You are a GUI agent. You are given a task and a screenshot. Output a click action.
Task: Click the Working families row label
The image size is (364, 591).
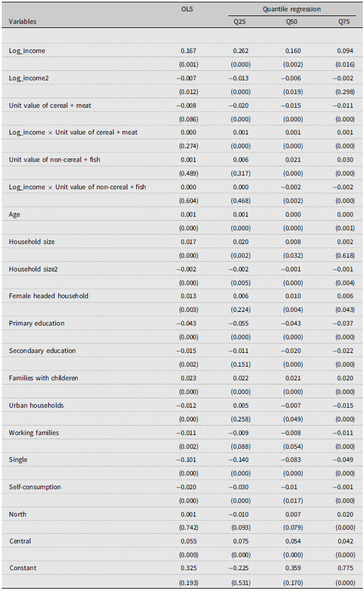pyautogui.click(x=34, y=433)
